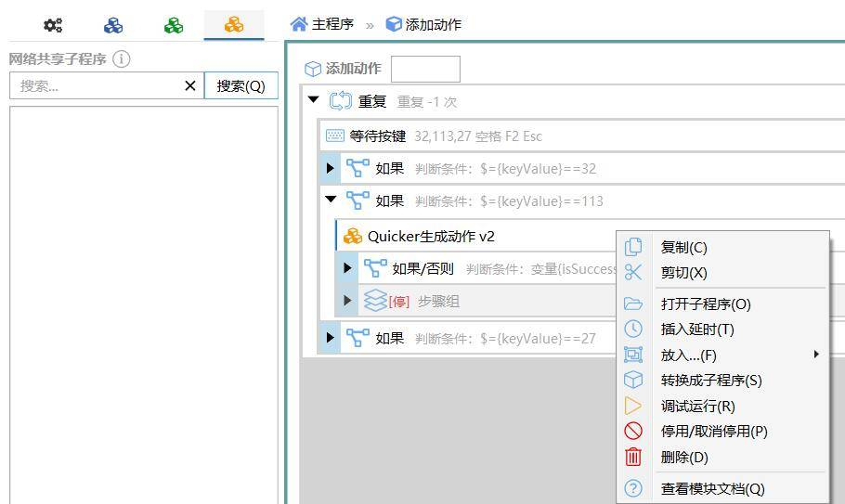Clear the search box with X
This screenshot has width=845, height=504.
tap(190, 85)
